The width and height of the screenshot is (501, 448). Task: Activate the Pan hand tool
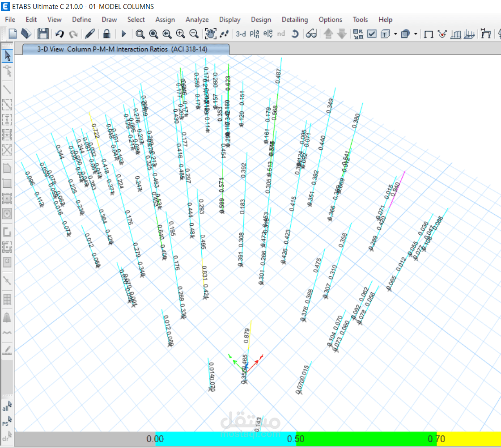210,34
